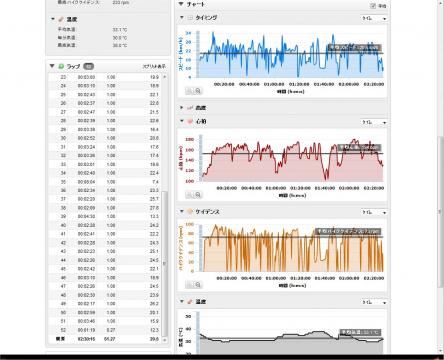
Task: Select lap row 35 with speed 7.4
Action: point(105,182)
